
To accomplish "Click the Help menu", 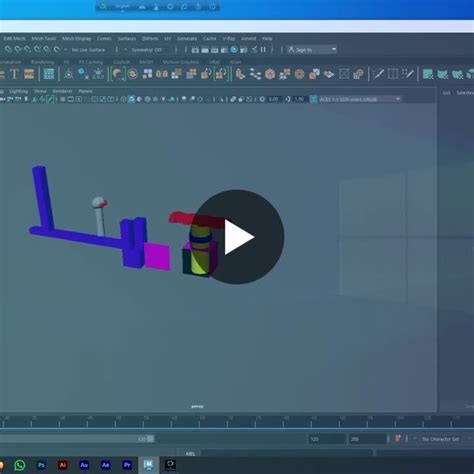I will [x=267, y=39].
